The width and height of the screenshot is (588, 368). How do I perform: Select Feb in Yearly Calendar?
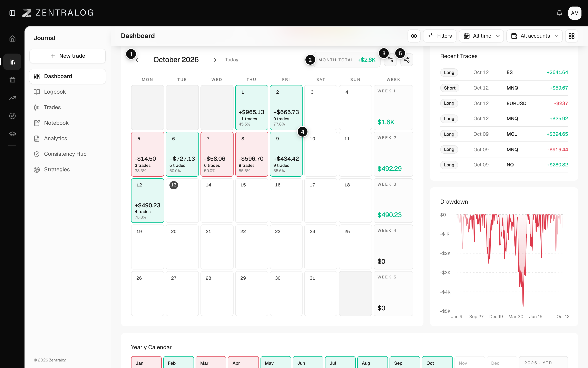point(179,362)
